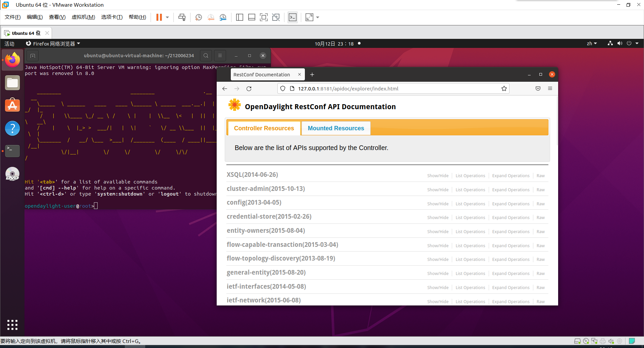Take a VM snapshot icon

pos(199,17)
